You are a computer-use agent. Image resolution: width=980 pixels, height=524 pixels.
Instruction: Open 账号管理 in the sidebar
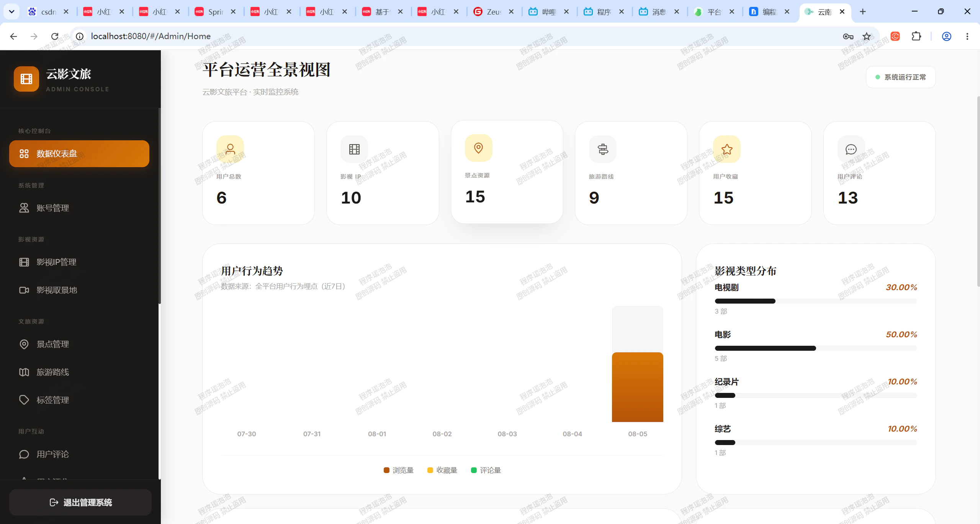[79, 208]
